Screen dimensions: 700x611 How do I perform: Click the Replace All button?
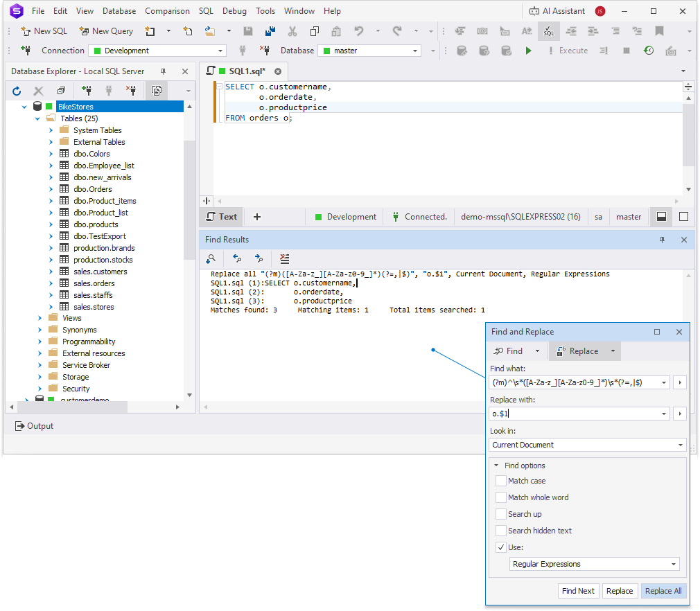[x=663, y=591]
